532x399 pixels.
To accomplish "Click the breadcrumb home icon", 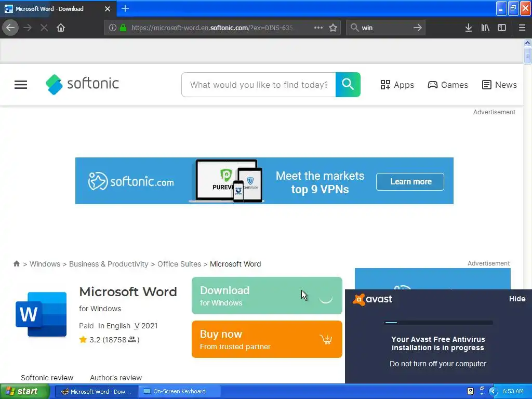I will 16,263.
